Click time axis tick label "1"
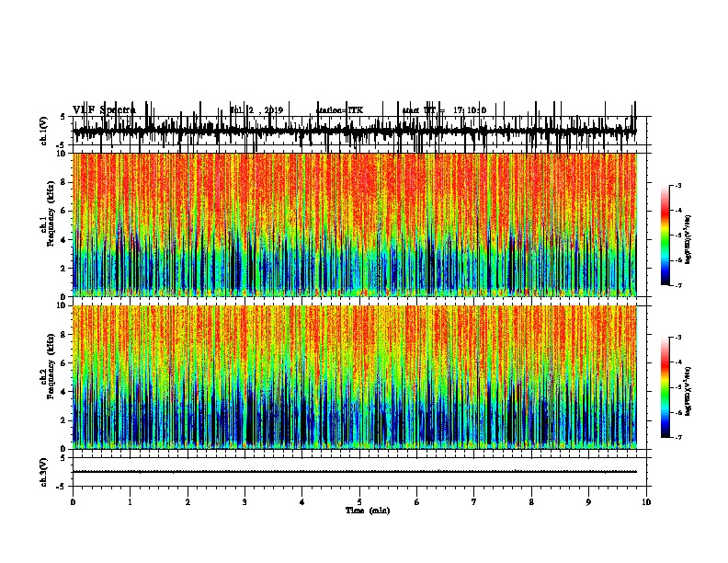This screenshot has height=563, width=728. (x=130, y=502)
